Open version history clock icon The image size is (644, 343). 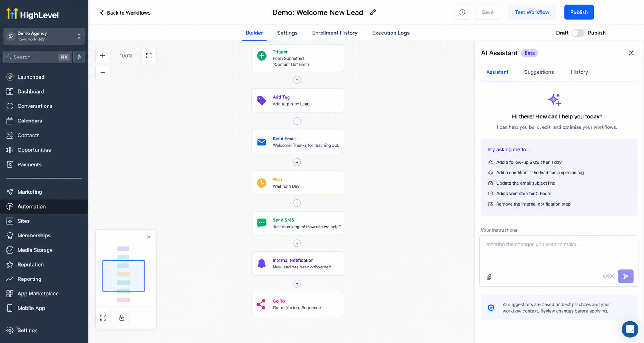pos(462,12)
